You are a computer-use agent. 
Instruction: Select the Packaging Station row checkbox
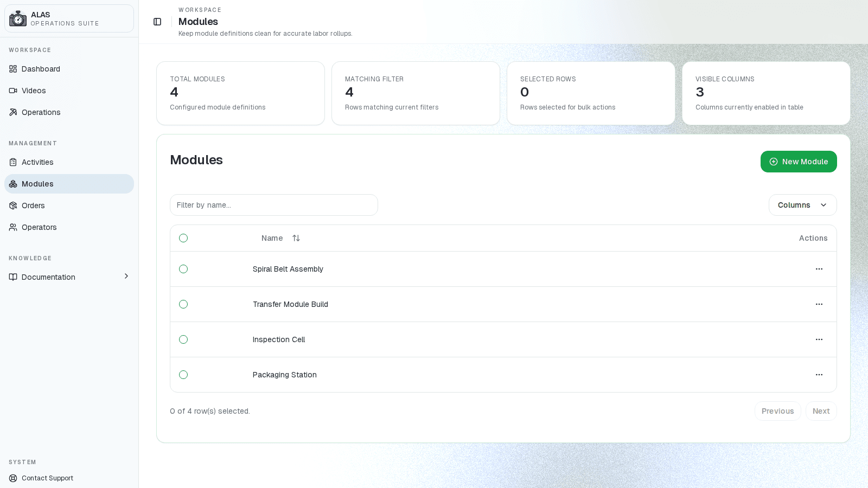183,375
